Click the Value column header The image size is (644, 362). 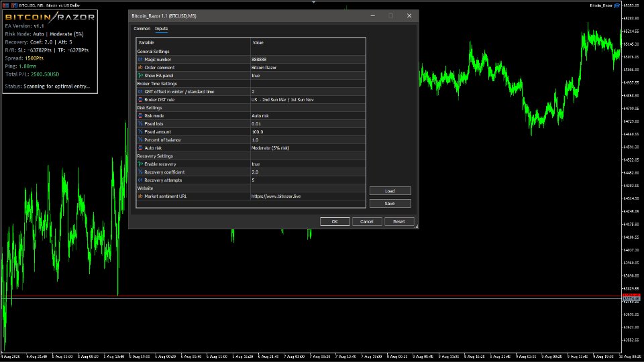tap(308, 43)
